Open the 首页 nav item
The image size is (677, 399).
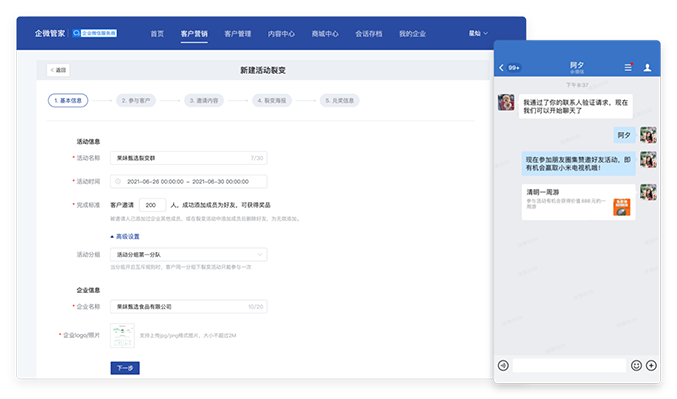coord(157,34)
